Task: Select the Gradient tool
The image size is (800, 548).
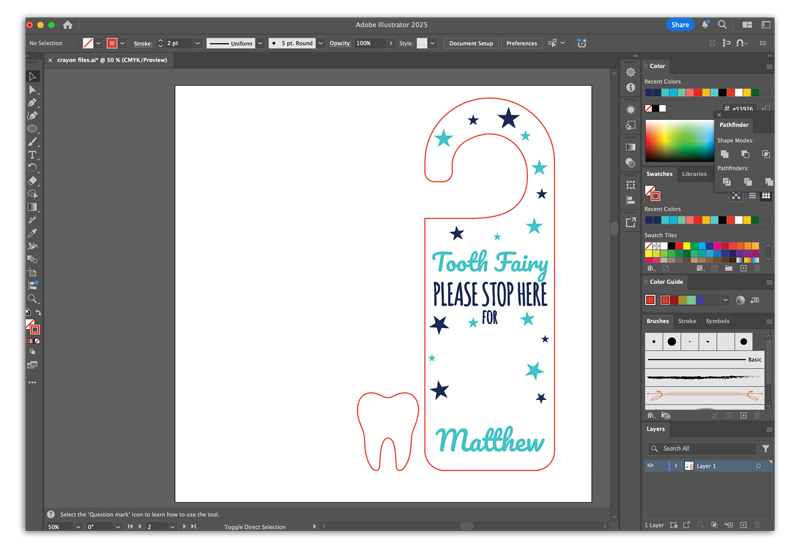Action: click(33, 207)
